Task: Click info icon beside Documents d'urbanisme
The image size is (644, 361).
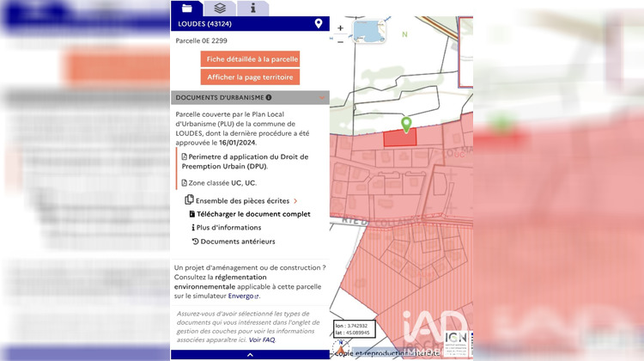Action: point(269,97)
